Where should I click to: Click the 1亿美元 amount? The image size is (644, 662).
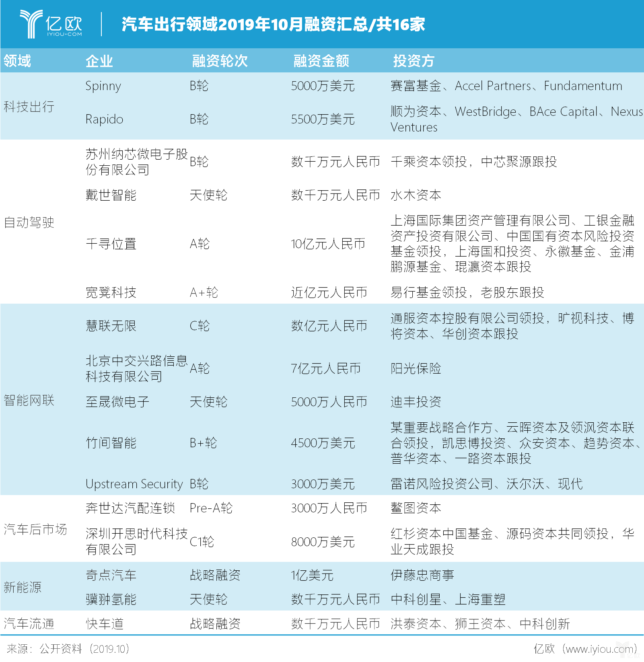tap(312, 575)
